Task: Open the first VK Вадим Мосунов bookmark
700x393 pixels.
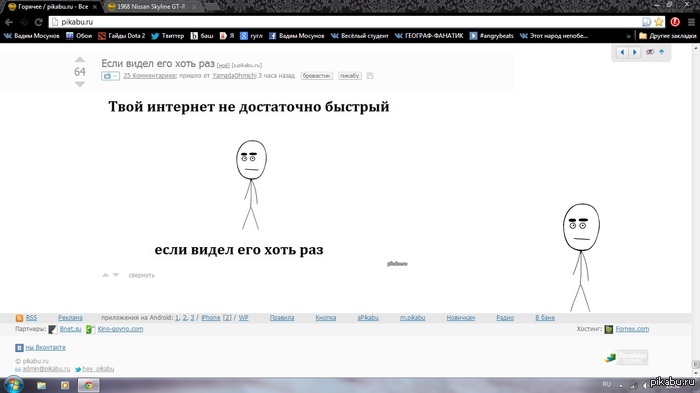Action: pyautogui.click(x=31, y=36)
